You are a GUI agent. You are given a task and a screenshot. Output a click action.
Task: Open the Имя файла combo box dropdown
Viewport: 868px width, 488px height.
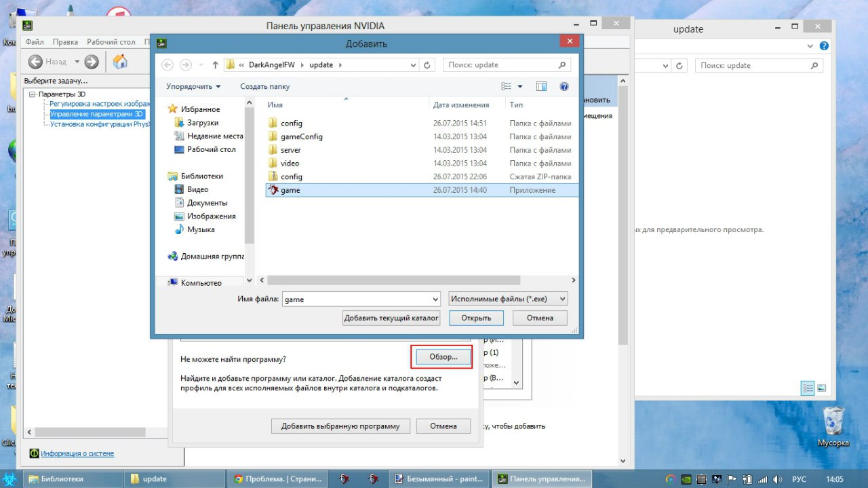(435, 299)
